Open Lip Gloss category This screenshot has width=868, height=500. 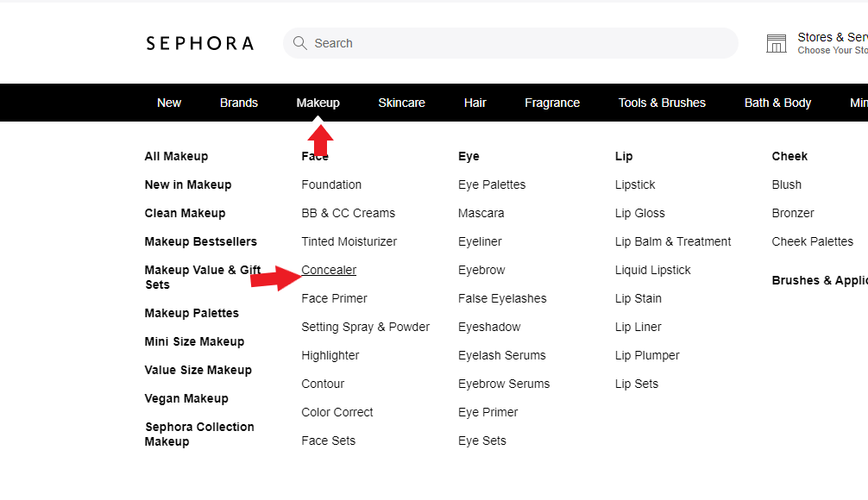(639, 214)
